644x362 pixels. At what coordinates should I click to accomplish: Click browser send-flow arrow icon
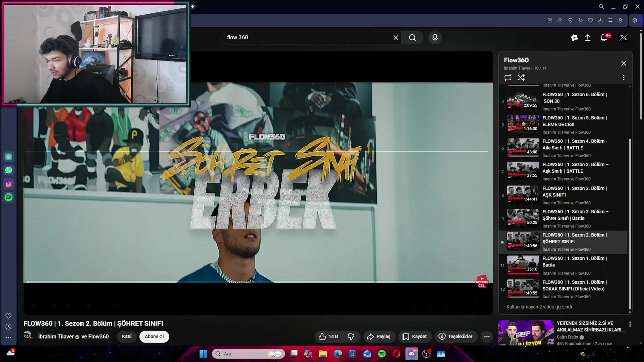(580, 20)
